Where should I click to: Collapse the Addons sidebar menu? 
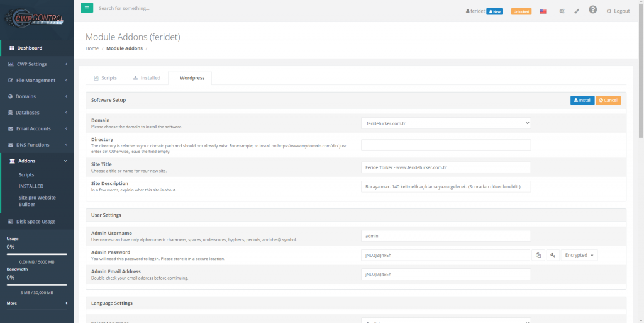coord(37,161)
